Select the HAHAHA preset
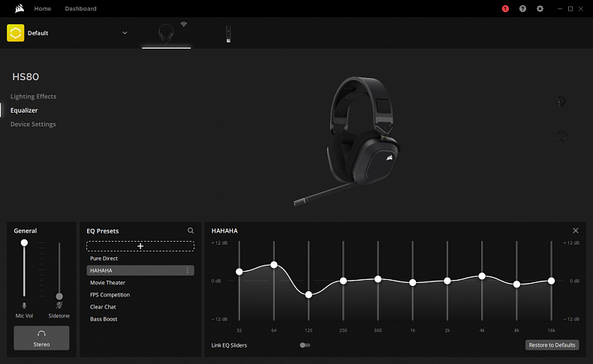This screenshot has height=364, width=593. click(x=140, y=270)
